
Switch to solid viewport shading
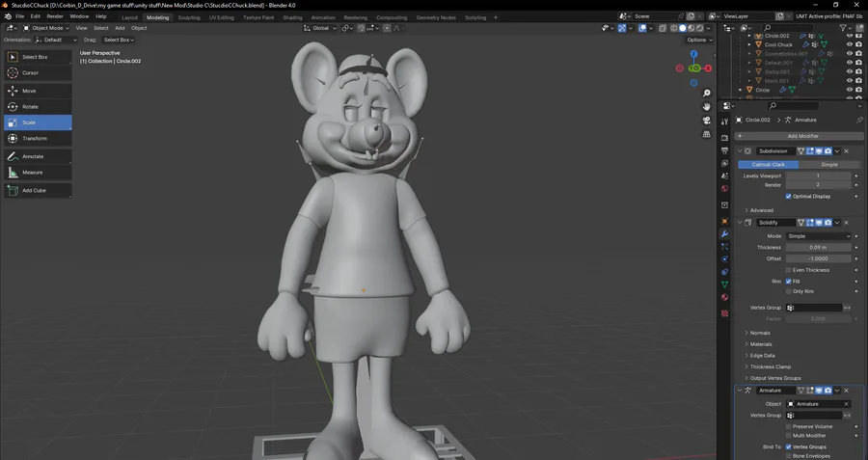click(x=683, y=28)
